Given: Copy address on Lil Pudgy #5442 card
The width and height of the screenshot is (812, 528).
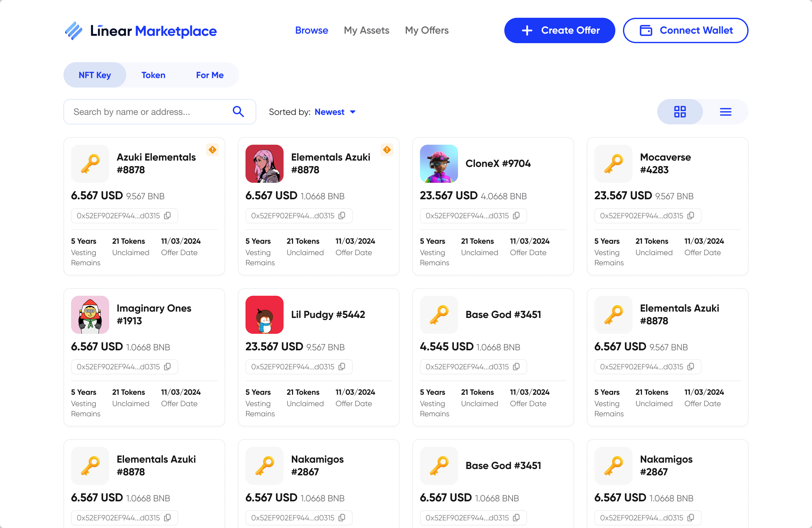Looking at the screenshot, I should [342, 366].
